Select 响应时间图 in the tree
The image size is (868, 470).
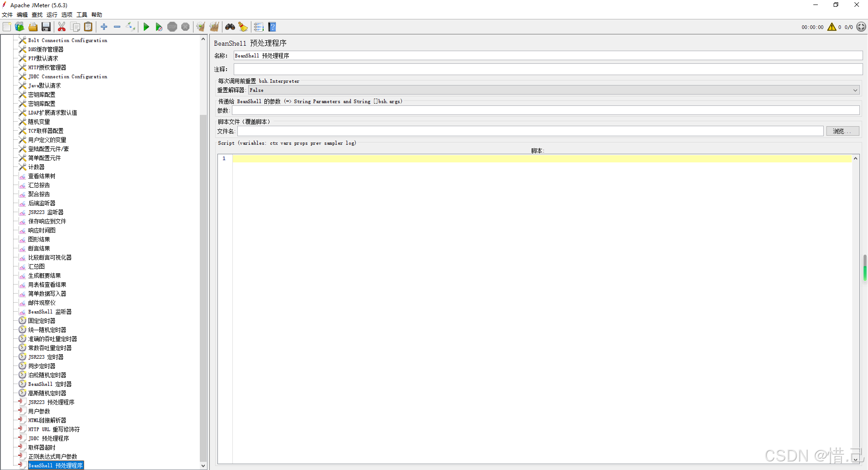coord(42,230)
